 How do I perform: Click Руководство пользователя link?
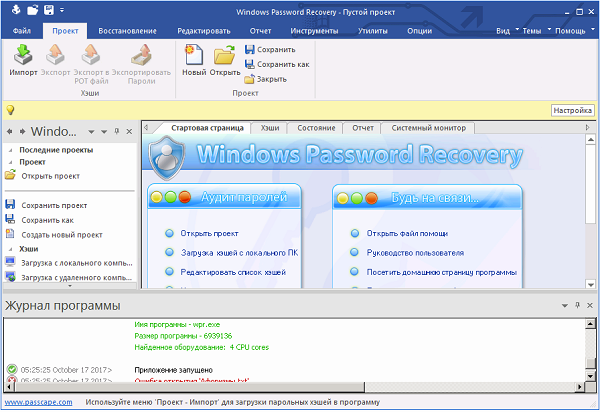(x=415, y=253)
